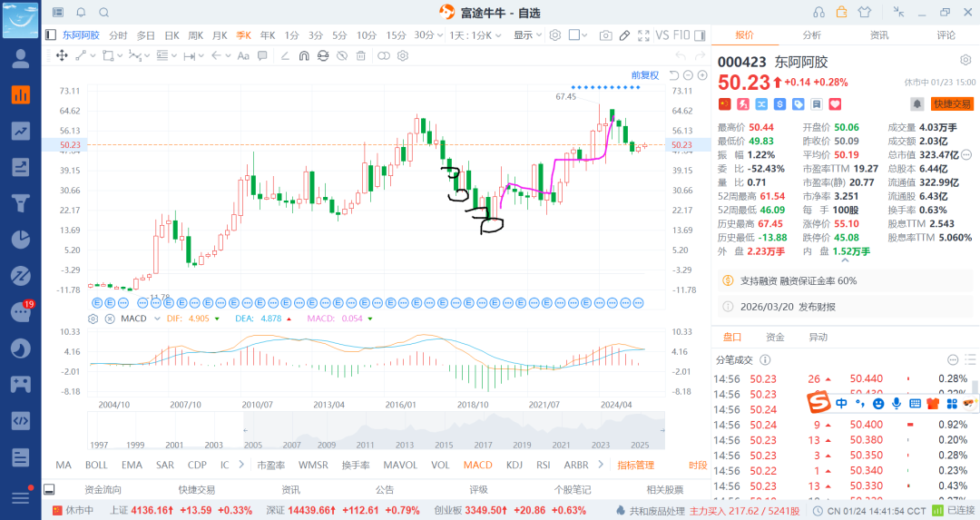Select the text annotation Aa tool
Image resolution: width=980 pixels, height=520 pixels.
pyautogui.click(x=243, y=55)
